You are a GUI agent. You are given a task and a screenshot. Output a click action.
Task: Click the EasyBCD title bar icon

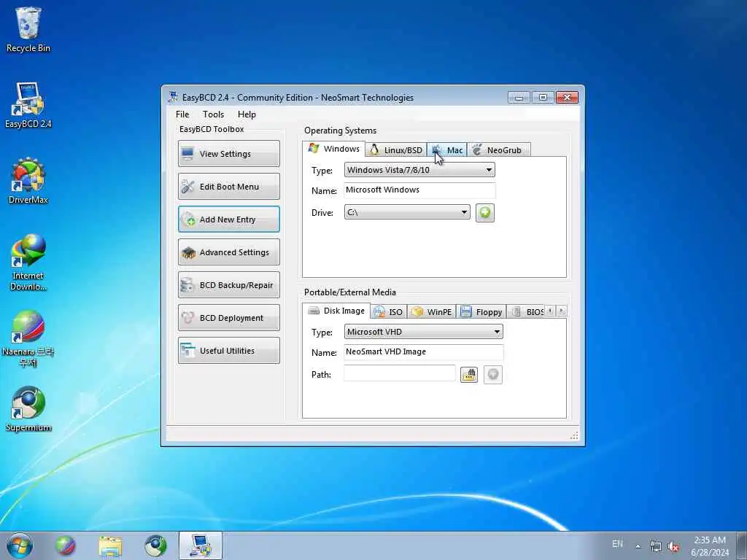coord(173,97)
